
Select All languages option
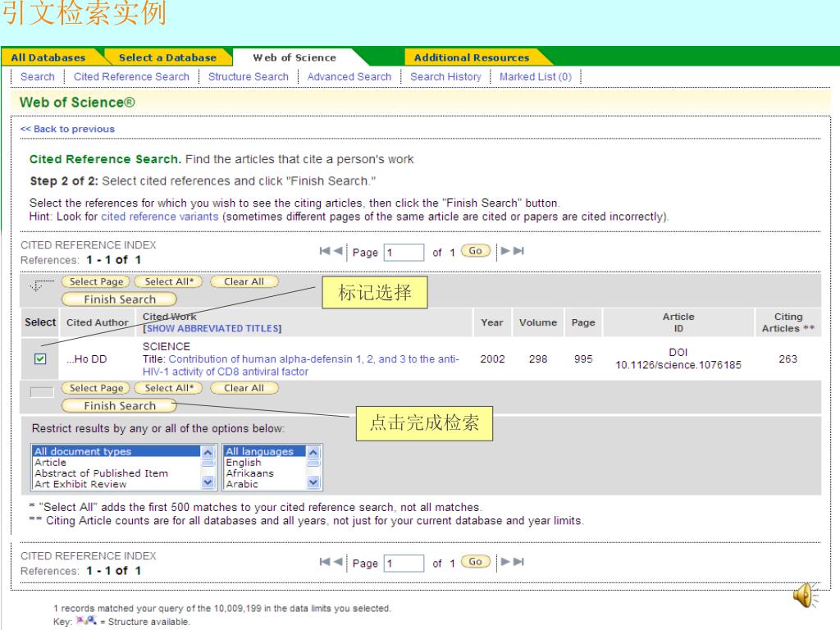265,452
